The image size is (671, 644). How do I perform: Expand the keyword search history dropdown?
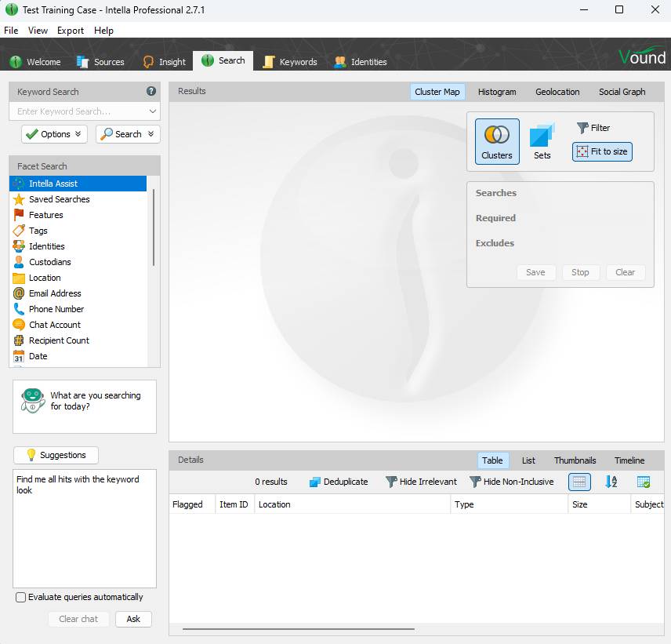152,111
